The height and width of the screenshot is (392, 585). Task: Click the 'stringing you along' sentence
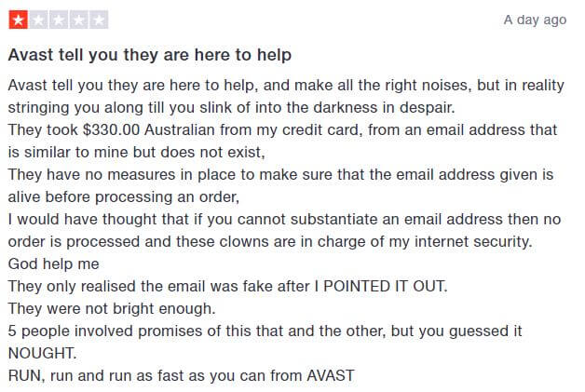pyautogui.click(x=232, y=107)
